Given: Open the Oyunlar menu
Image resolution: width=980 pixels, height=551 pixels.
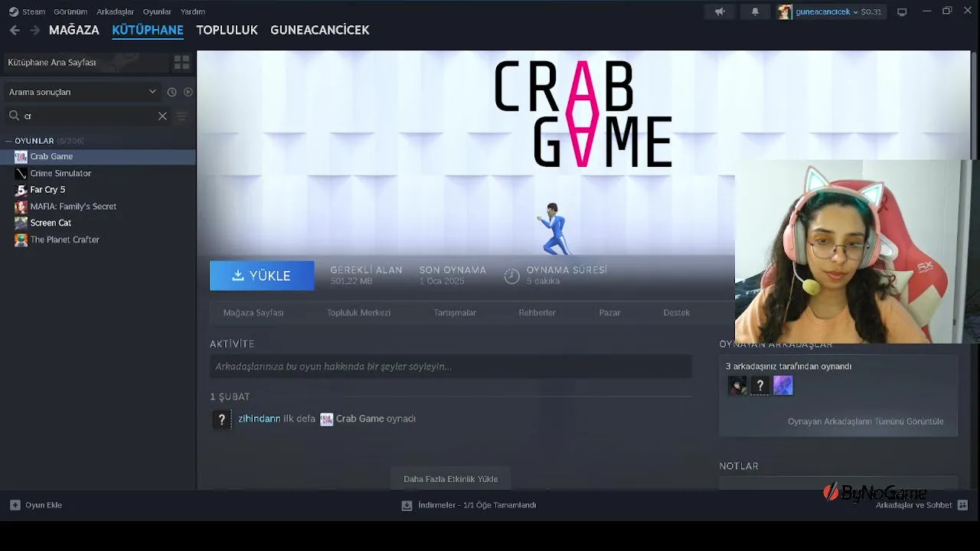Looking at the screenshot, I should (x=157, y=11).
